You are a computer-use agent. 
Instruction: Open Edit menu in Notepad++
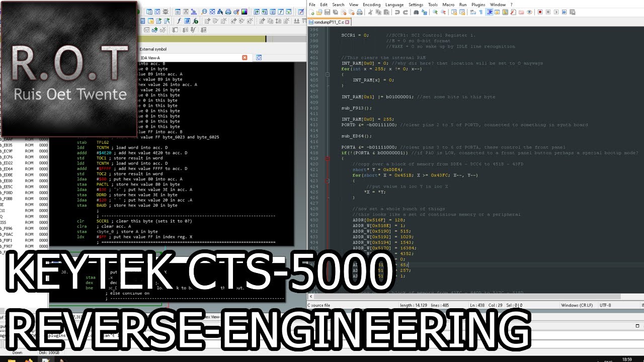click(324, 5)
